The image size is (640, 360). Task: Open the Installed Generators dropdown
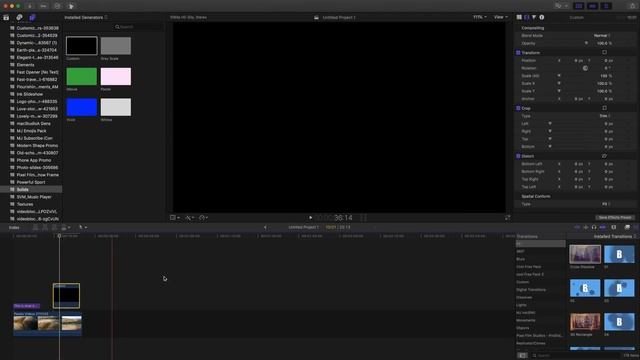tap(86, 18)
